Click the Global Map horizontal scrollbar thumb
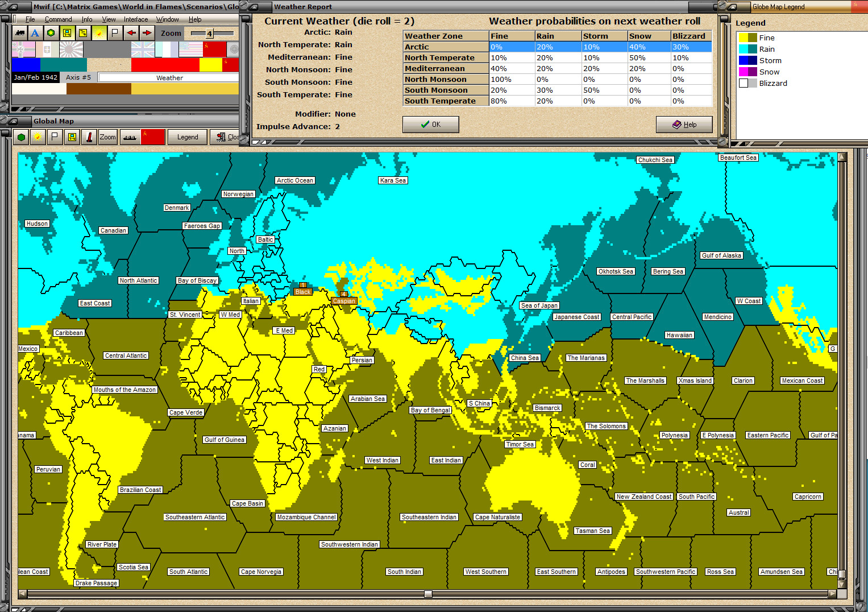This screenshot has height=612, width=868. coord(429,594)
